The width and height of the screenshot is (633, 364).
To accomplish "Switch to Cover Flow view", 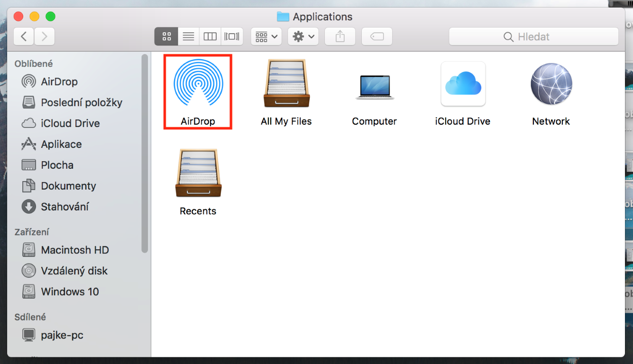I will point(232,36).
